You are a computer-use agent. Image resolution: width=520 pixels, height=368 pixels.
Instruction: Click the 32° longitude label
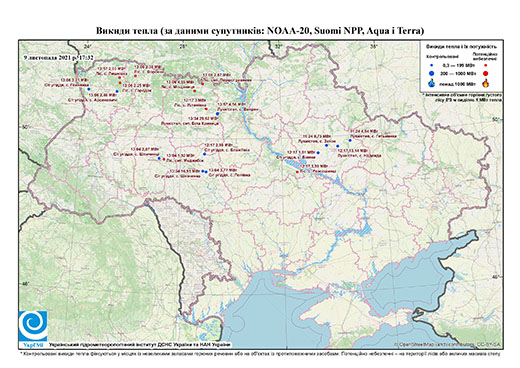pos(278,46)
